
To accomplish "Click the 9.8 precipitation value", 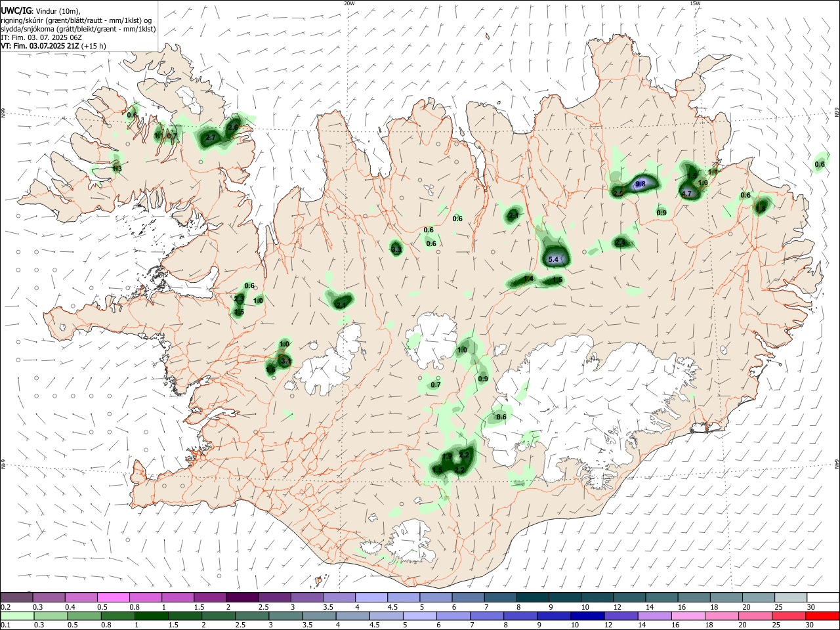I will click(640, 184).
